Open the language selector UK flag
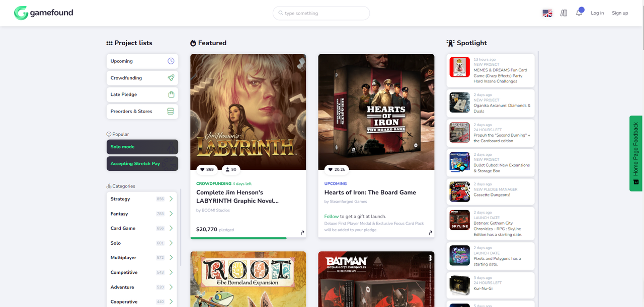The height and width of the screenshot is (307, 644). [x=547, y=13]
